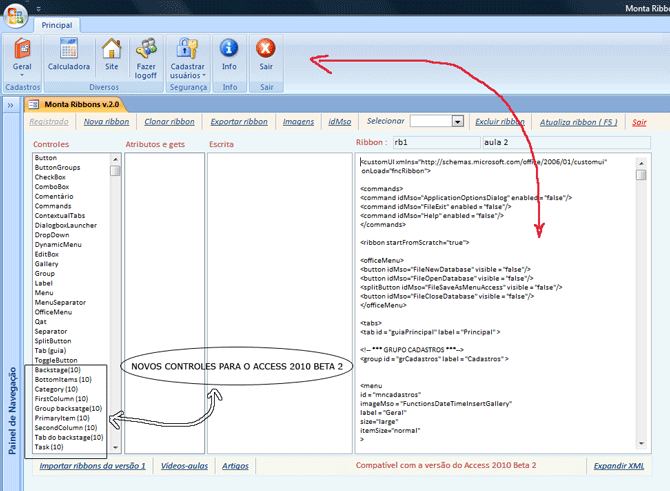Expand Cadastrar usuários dropdown arrow
Viewport: 670px width, 491px height.
(203, 75)
